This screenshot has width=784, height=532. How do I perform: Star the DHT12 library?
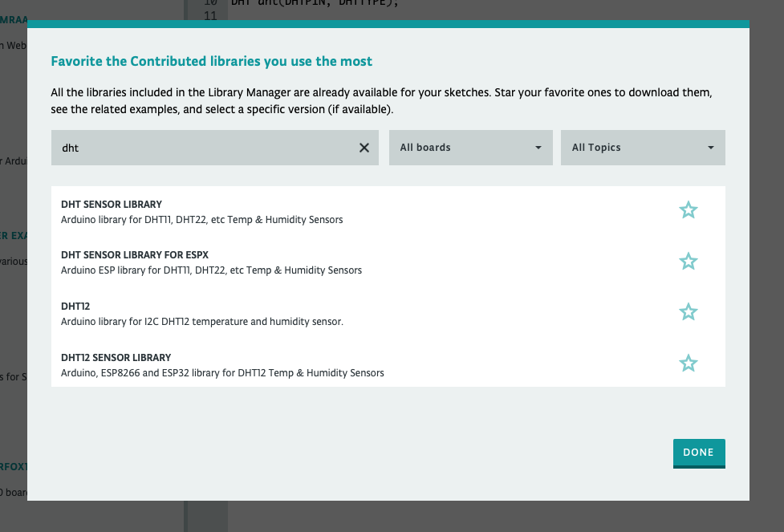[x=688, y=312]
